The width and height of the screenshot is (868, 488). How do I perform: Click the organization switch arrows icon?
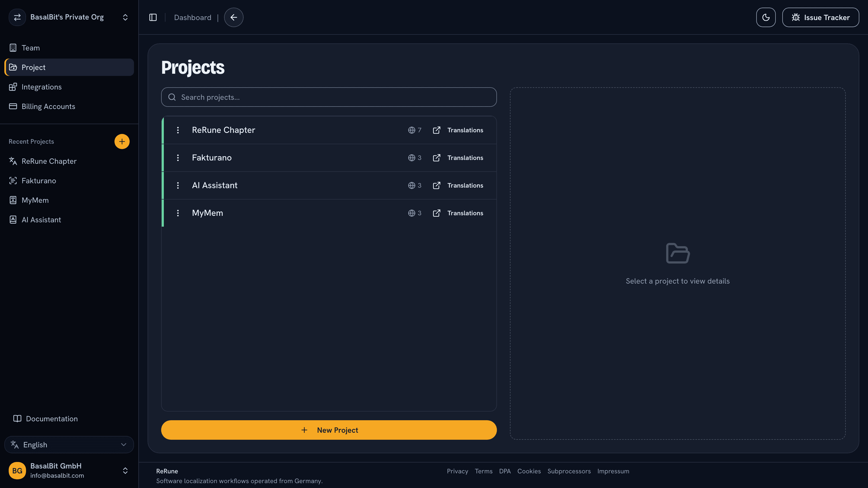(x=17, y=17)
